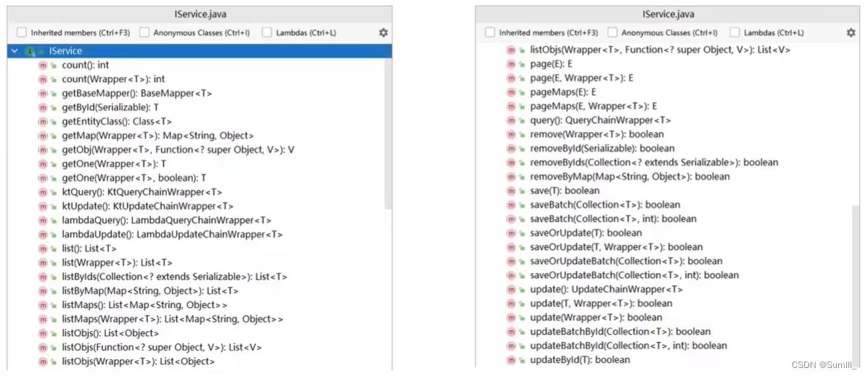This screenshot has width=868, height=376.
Task: Toggle Inherited members checkbox in right panel
Action: pyautogui.click(x=490, y=33)
